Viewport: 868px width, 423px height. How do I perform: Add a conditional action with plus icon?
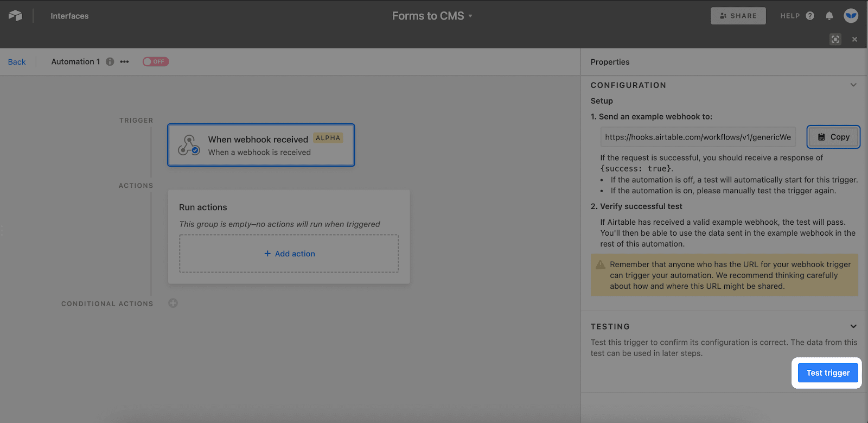click(173, 303)
